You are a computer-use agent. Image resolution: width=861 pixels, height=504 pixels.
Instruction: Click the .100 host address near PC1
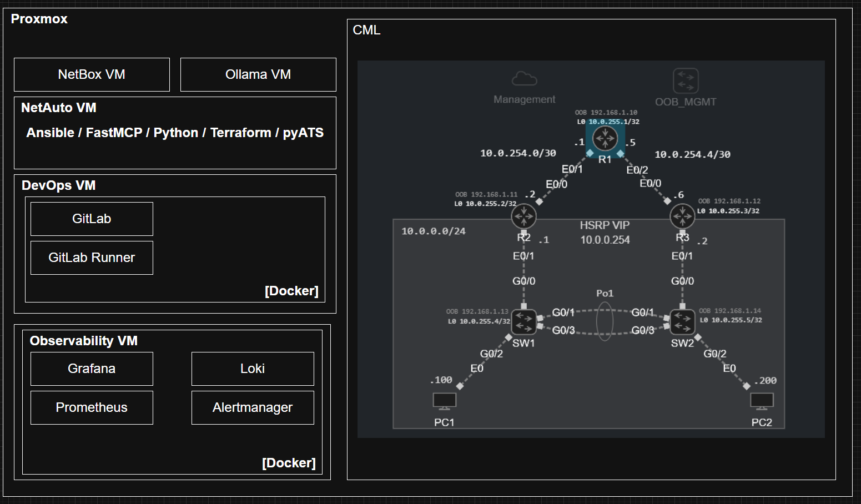(x=441, y=380)
